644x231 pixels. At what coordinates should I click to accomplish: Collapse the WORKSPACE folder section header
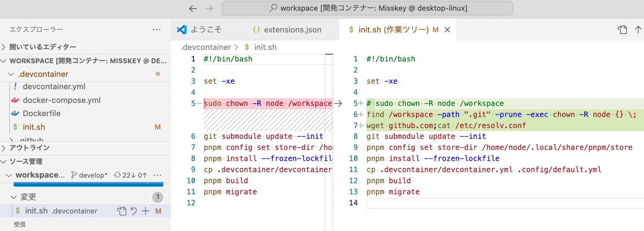pyautogui.click(x=85, y=61)
